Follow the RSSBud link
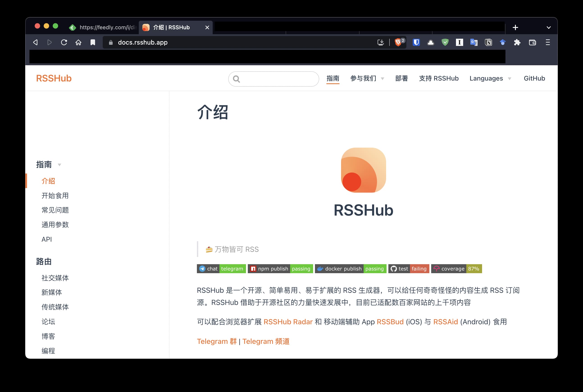 pyautogui.click(x=390, y=322)
